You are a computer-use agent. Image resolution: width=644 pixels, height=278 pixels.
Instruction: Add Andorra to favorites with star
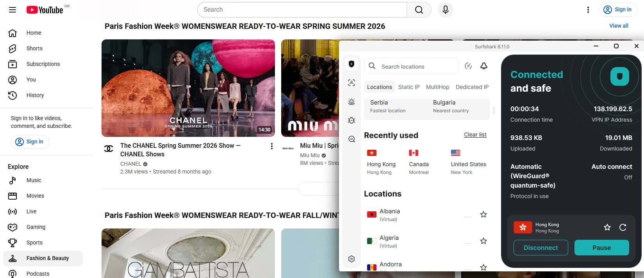483,267
